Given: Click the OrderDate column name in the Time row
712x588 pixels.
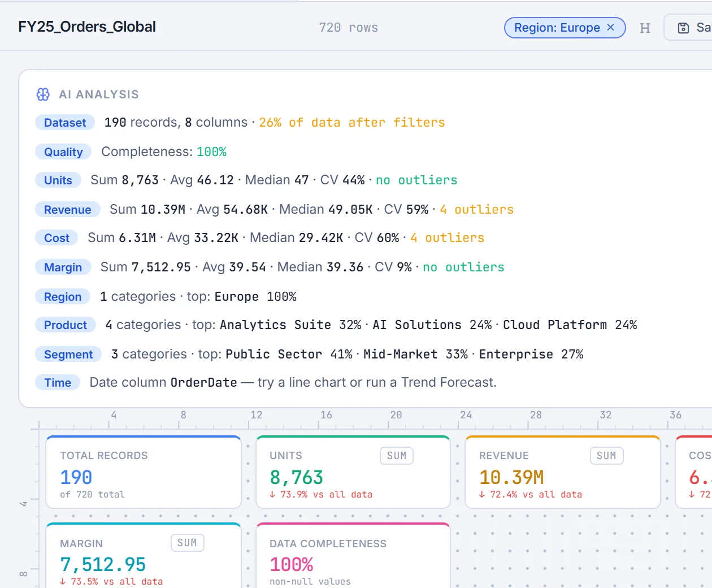Looking at the screenshot, I should click(204, 383).
